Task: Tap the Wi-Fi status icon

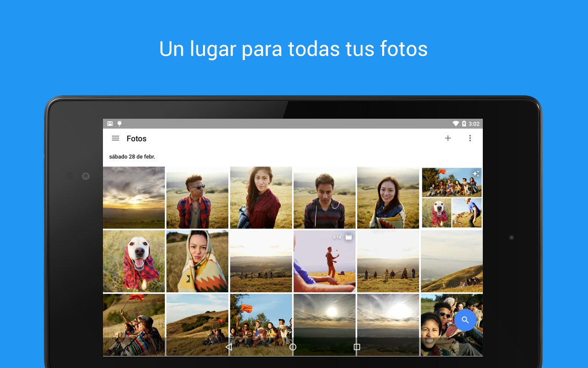Action: [456, 124]
